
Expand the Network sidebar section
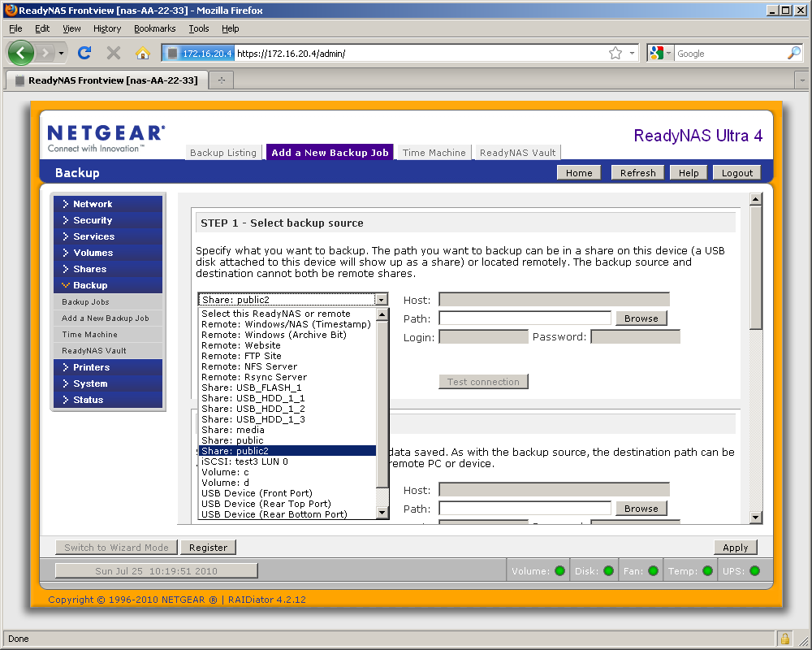click(x=108, y=204)
